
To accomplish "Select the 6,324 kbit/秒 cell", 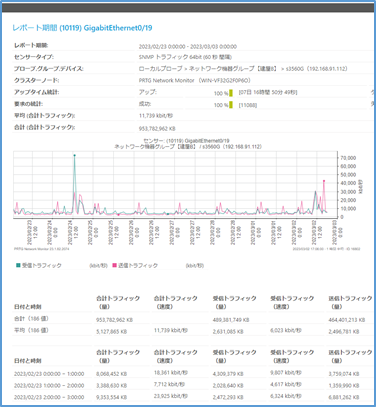I will click(x=286, y=396).
